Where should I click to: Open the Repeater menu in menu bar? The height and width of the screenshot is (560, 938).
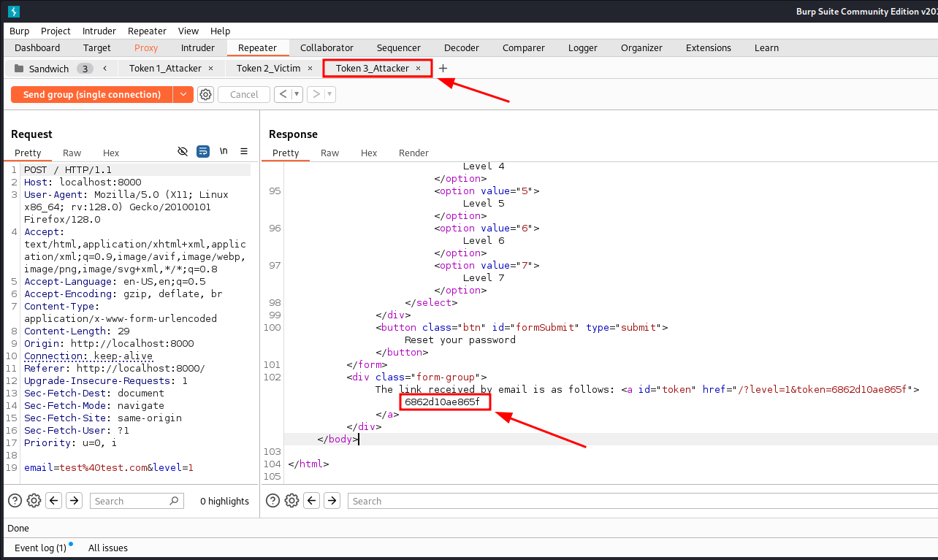(147, 31)
